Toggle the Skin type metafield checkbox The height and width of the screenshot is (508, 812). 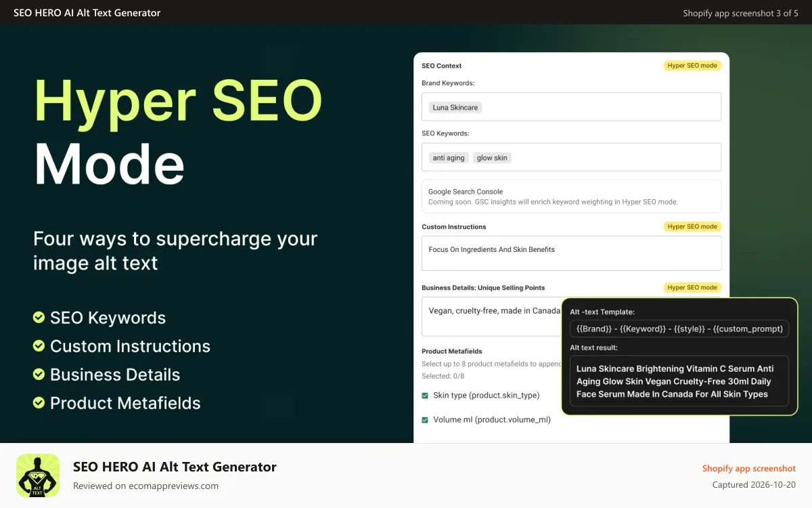pos(425,396)
